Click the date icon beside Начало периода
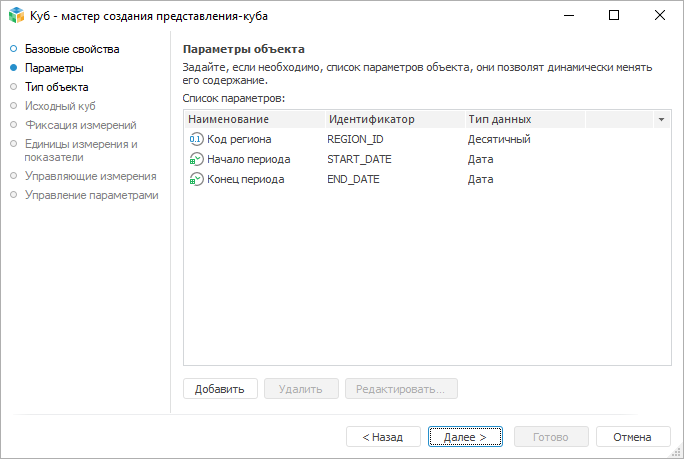684x459 pixels. [196, 159]
